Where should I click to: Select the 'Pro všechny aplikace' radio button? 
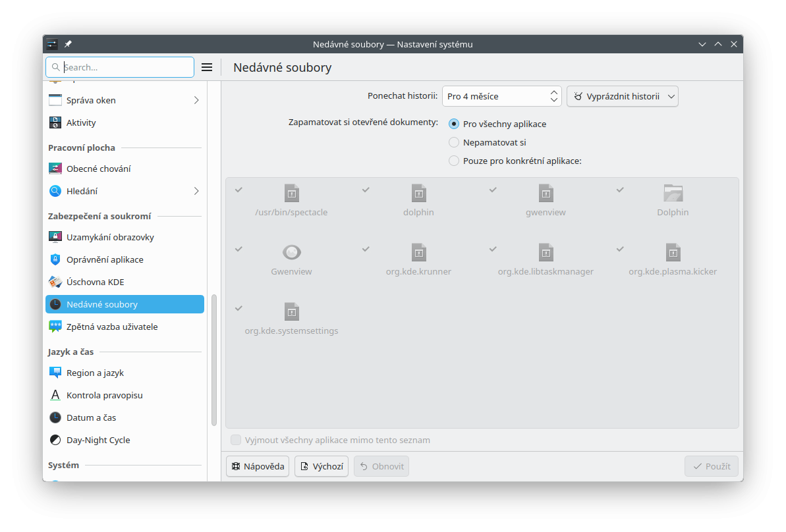[454, 124]
